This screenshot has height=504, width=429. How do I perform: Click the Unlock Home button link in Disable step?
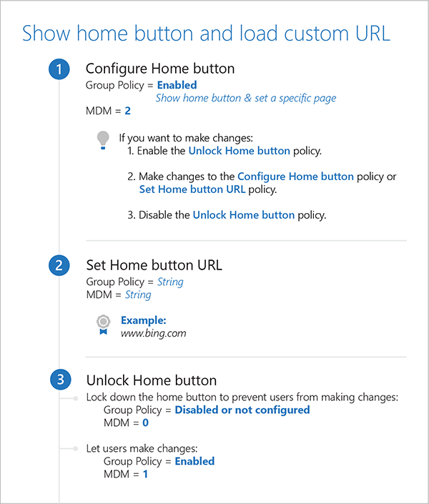coord(243,214)
